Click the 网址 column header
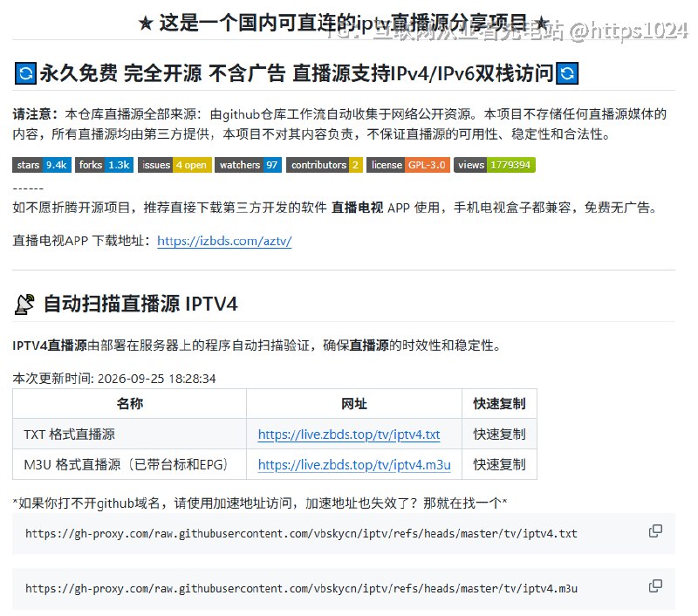 pyautogui.click(x=354, y=404)
